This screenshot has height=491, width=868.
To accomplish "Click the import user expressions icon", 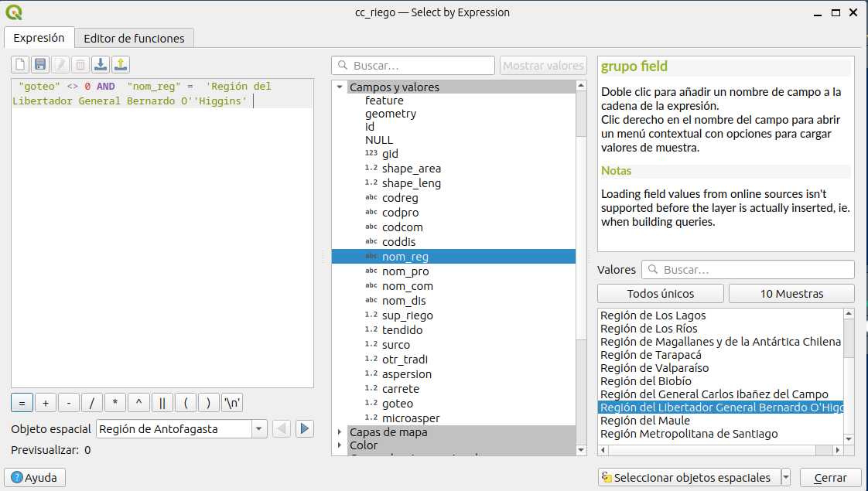I will coord(101,64).
